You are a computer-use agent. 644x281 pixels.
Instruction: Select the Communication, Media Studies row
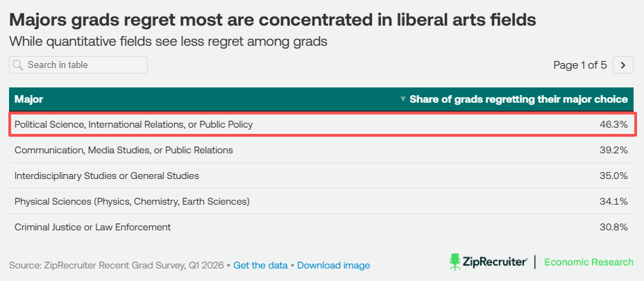coord(321,150)
